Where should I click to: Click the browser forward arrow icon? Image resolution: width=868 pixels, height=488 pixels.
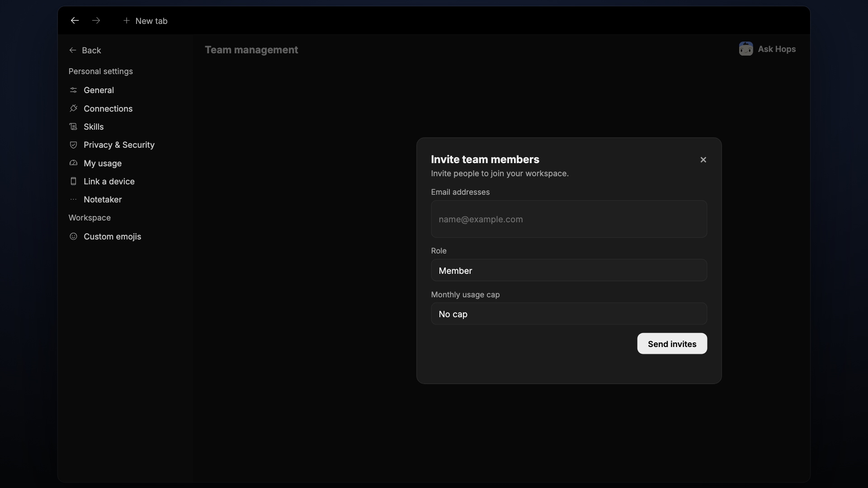tap(96, 21)
